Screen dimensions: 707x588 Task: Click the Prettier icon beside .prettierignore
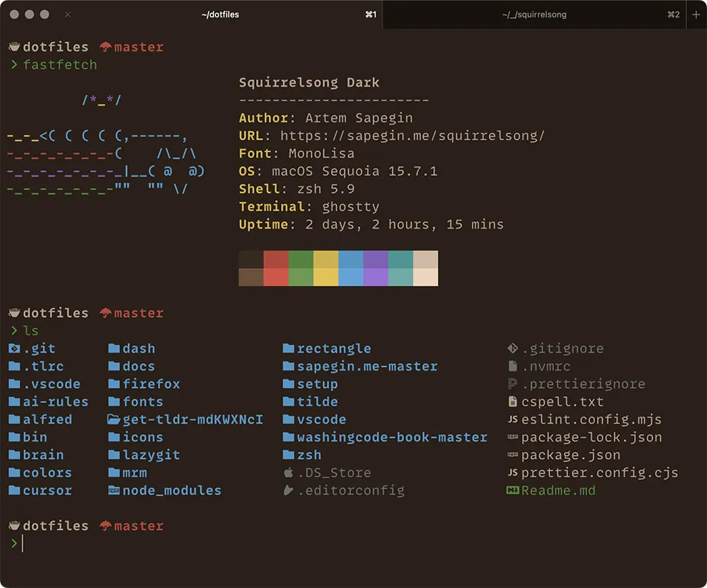[x=512, y=383]
